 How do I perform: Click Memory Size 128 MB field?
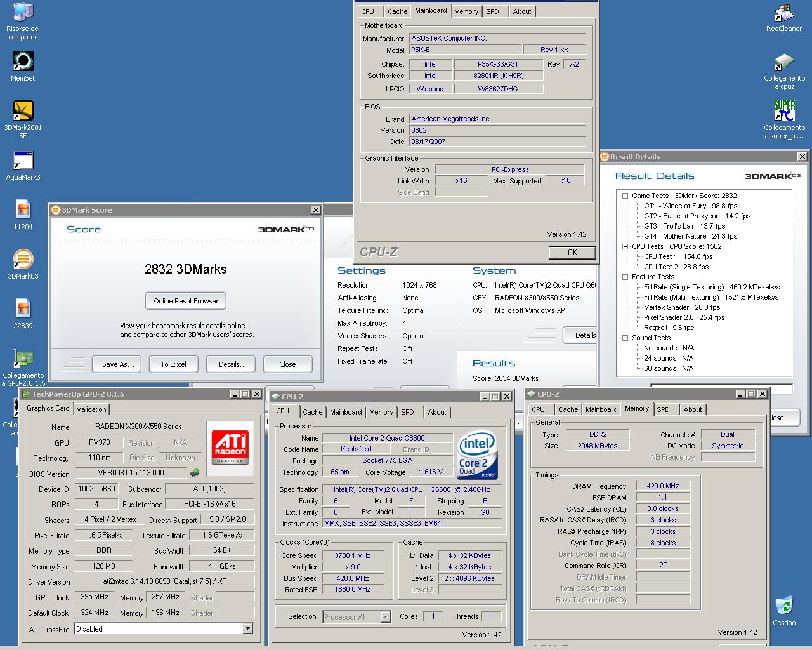(x=104, y=566)
